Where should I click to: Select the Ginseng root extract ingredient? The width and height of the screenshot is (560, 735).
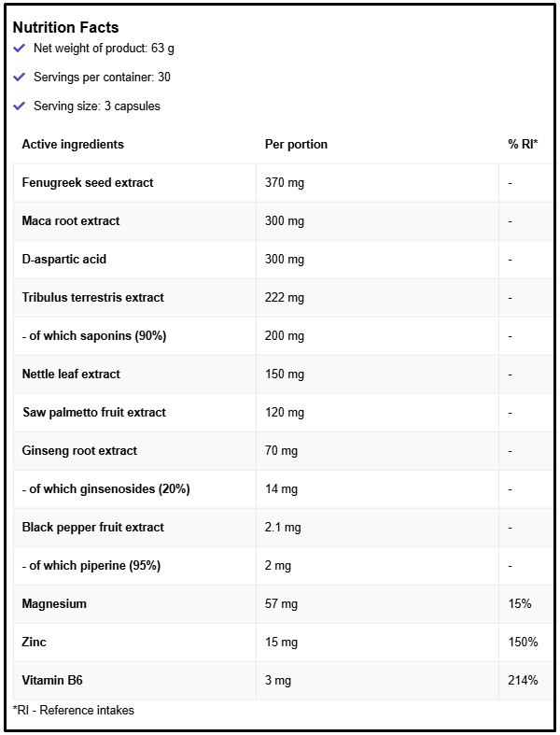point(79,450)
